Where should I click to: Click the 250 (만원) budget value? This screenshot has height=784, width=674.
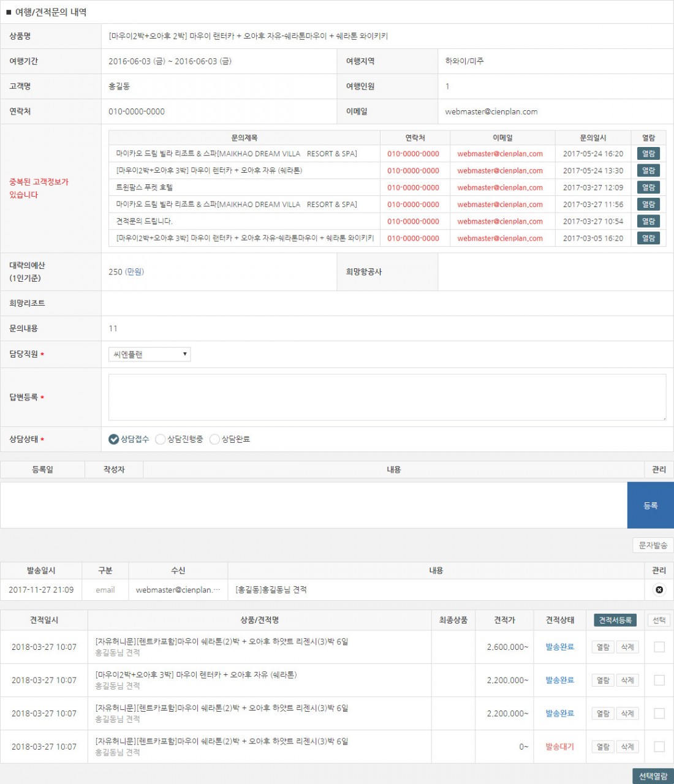pyautogui.click(x=126, y=272)
